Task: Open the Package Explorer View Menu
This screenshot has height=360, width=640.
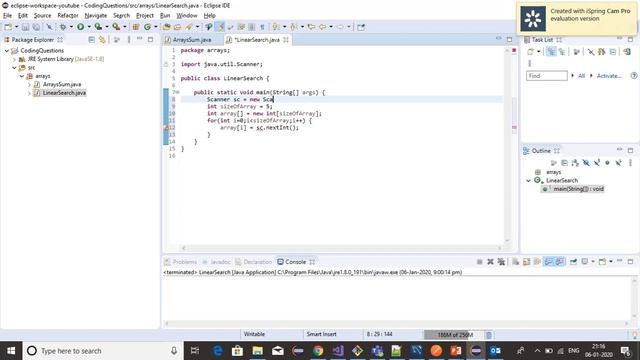Action: 129,40
